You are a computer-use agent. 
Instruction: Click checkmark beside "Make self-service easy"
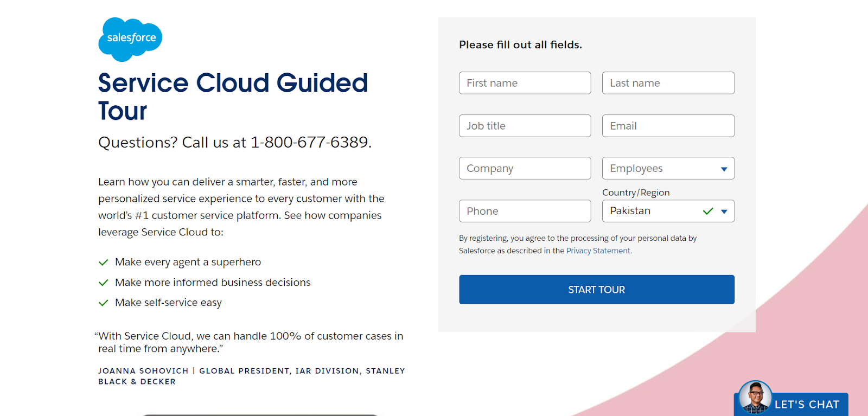[103, 303]
